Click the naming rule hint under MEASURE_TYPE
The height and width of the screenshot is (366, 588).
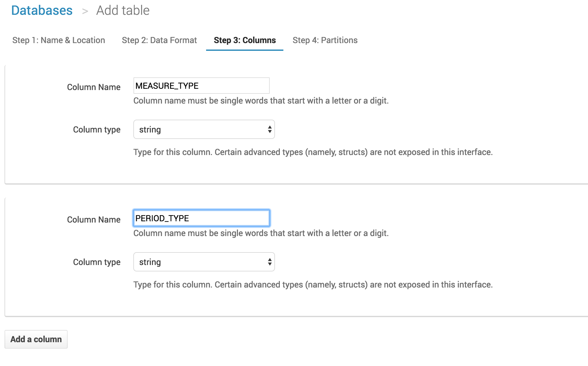261,101
